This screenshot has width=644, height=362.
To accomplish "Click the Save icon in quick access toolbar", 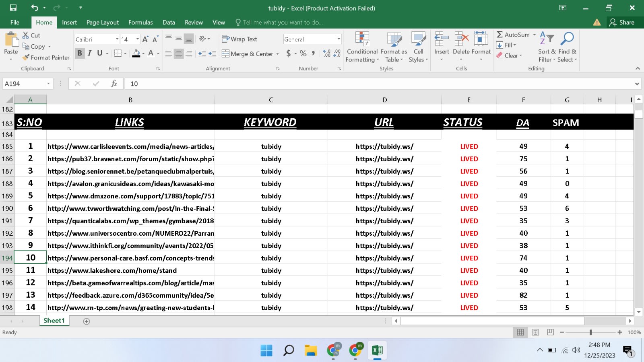I will click(x=13, y=8).
